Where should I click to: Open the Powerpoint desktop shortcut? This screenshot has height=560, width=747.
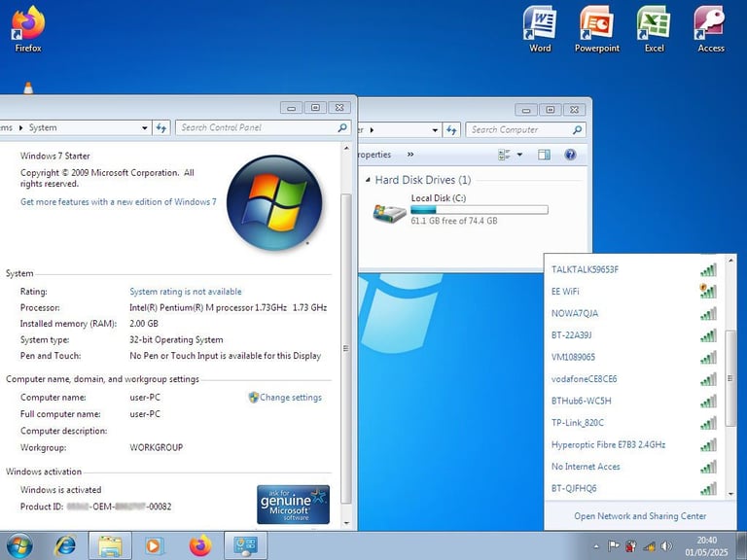point(597,28)
